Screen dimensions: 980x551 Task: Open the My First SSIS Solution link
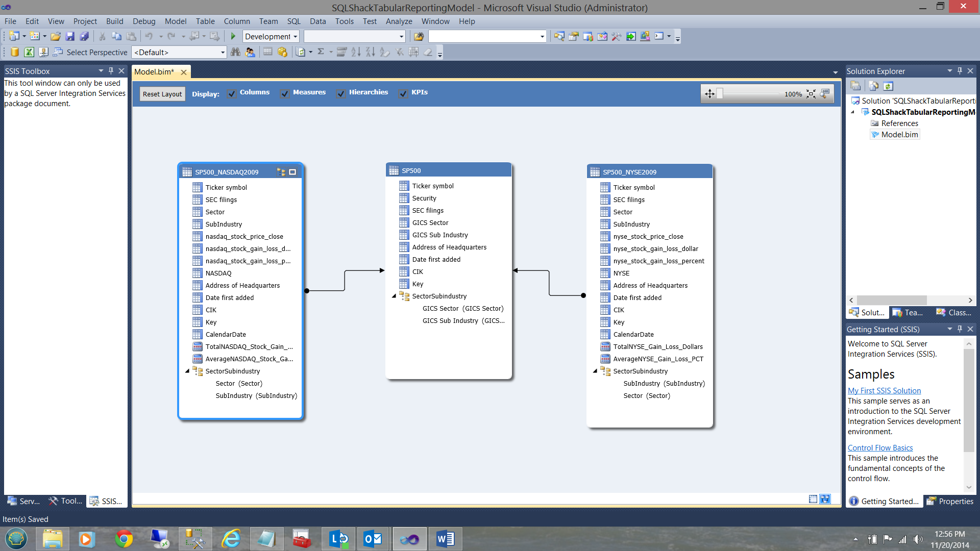[884, 390]
